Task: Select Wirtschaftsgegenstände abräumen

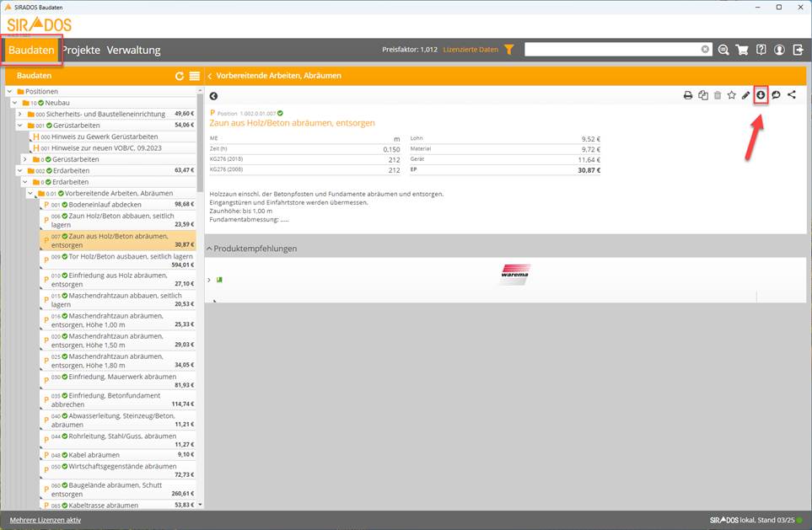Action: coord(118,470)
